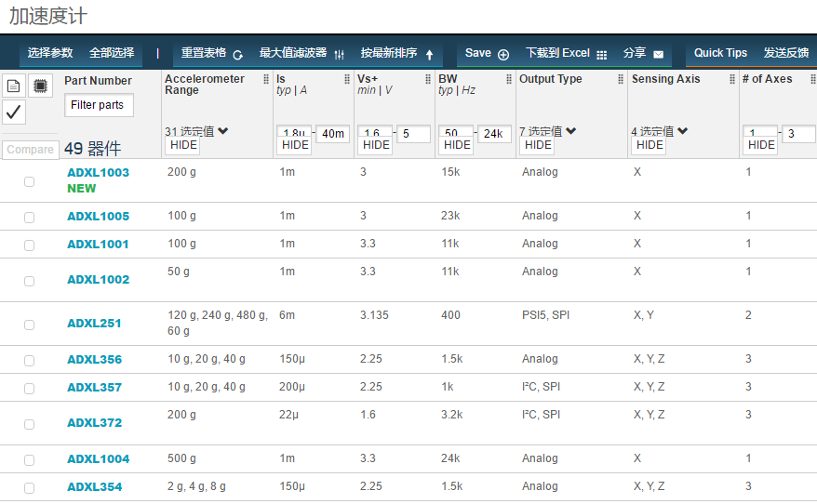Click the chip view icon
This screenshot has width=817, height=504.
40,86
